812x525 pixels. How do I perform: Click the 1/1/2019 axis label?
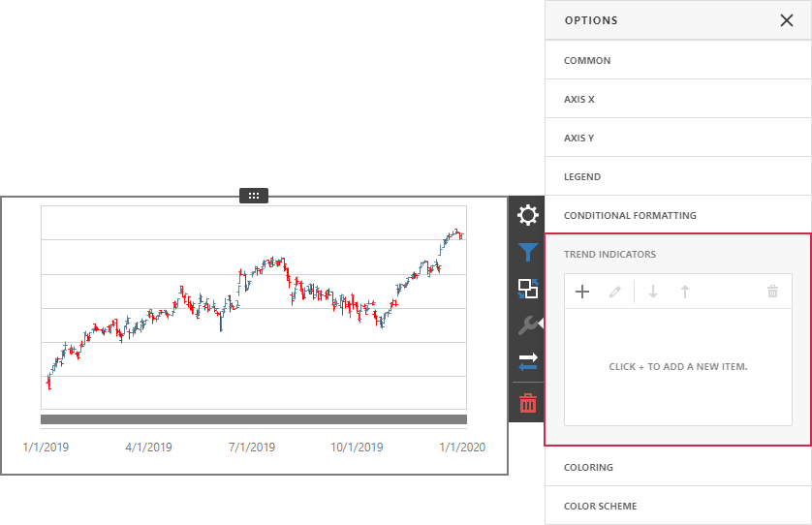tap(46, 448)
